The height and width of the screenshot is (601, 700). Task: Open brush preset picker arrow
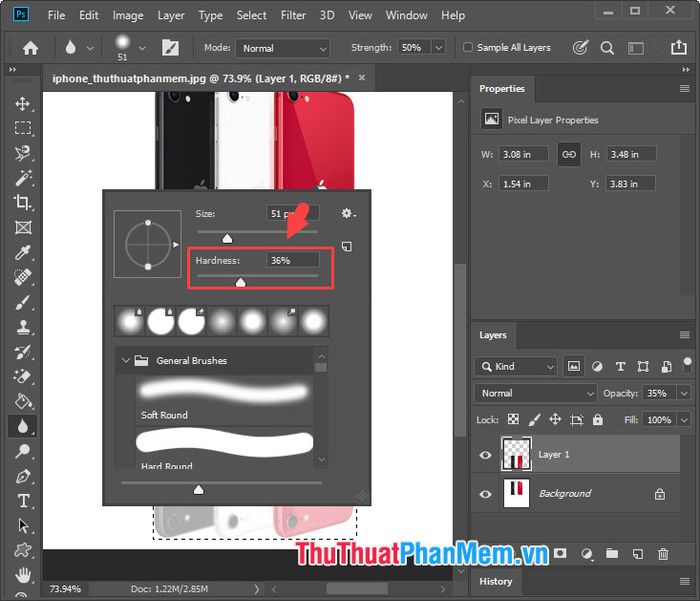142,48
